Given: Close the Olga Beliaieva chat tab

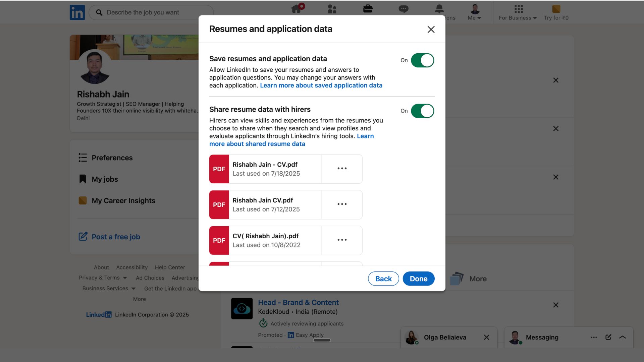Looking at the screenshot, I should point(486,337).
